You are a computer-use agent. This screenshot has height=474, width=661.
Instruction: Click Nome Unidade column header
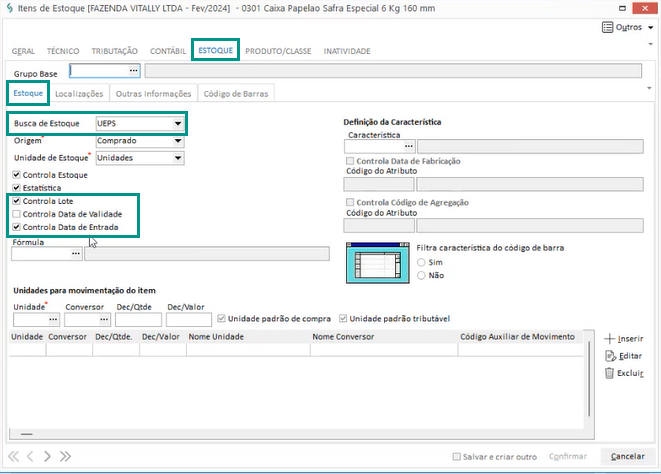(x=248, y=337)
